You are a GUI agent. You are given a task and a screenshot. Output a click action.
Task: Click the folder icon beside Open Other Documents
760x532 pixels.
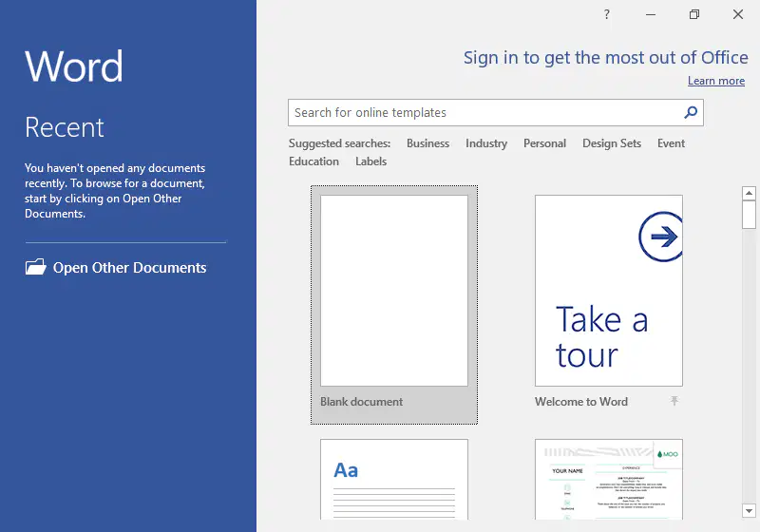[x=35, y=267]
